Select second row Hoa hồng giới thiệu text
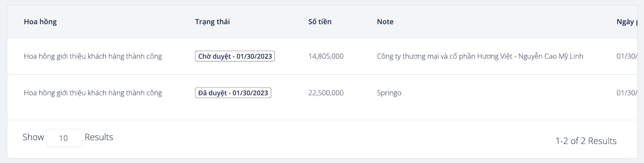Viewport: 644px width, 163px height. point(93,93)
